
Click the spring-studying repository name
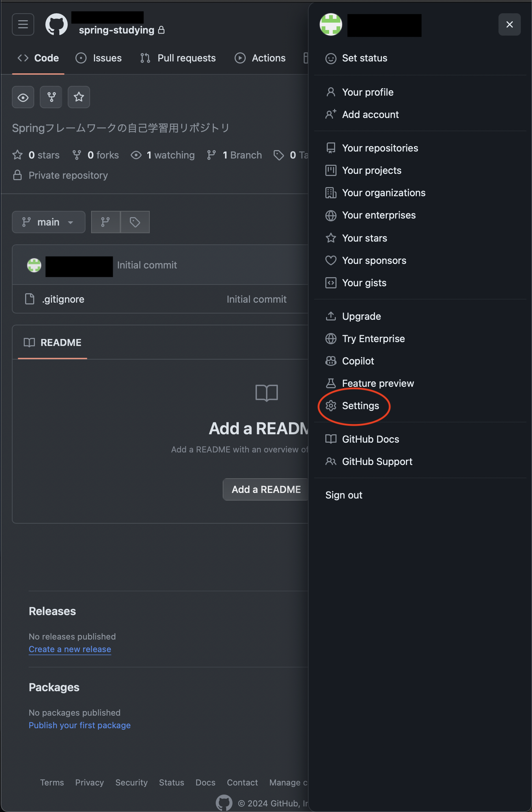117,30
